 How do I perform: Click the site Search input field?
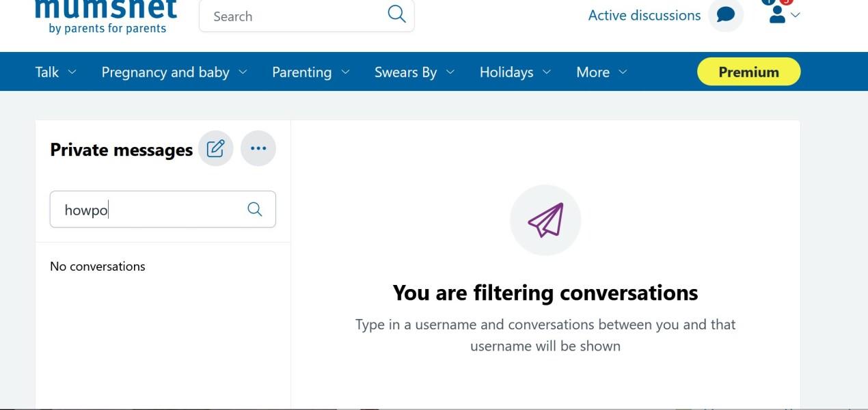tap(294, 16)
